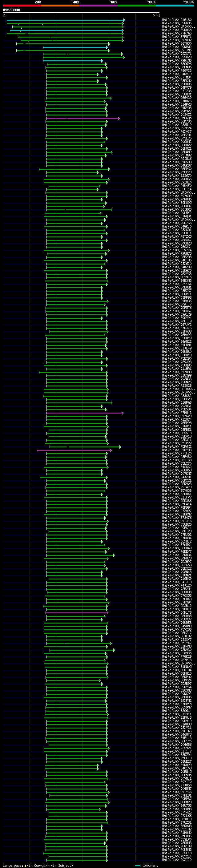
Task: Open hit UniRef100_B2V7K4
Action: click(177, 250)
